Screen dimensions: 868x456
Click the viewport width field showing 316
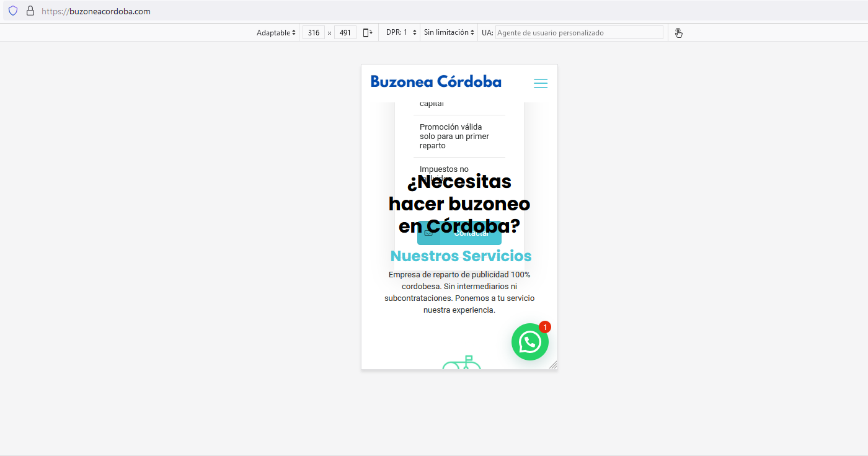click(x=314, y=33)
